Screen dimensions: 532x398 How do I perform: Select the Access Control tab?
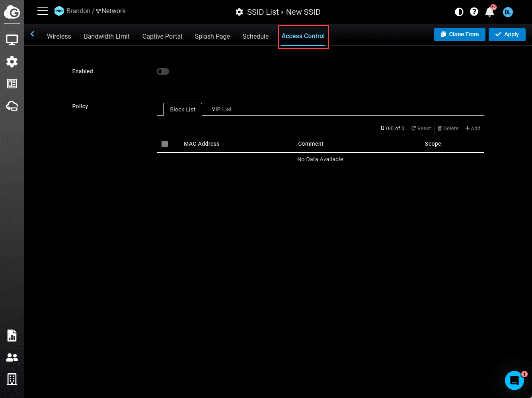point(303,36)
